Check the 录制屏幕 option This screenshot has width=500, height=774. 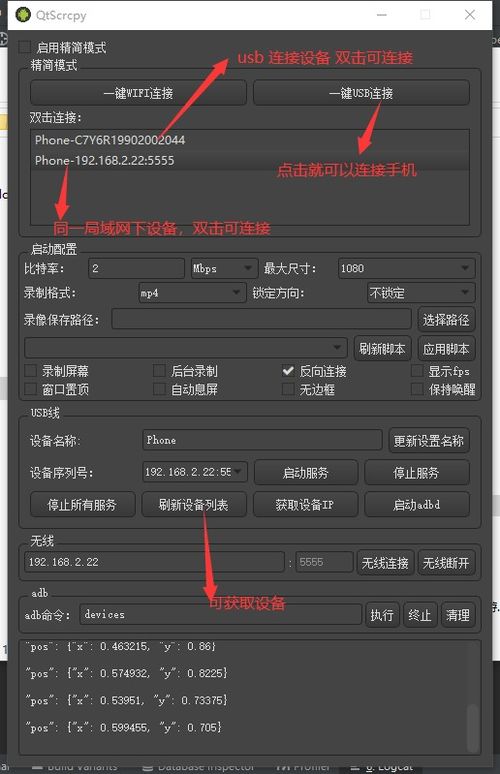[31, 371]
